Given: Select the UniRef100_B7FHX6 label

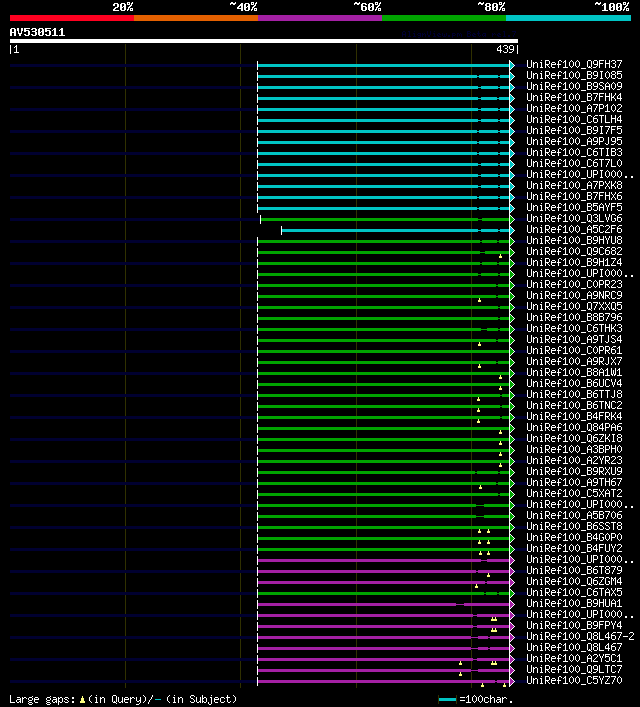Looking at the screenshot, I should 574,196.
